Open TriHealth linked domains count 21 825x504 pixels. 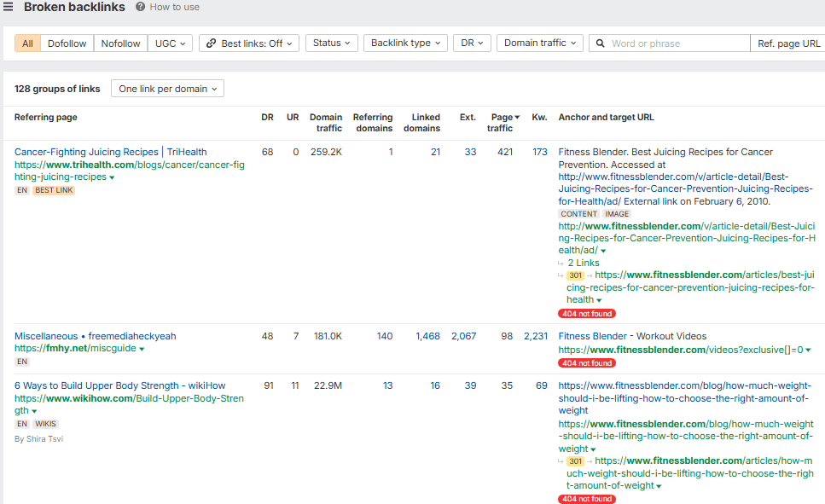[x=435, y=152]
